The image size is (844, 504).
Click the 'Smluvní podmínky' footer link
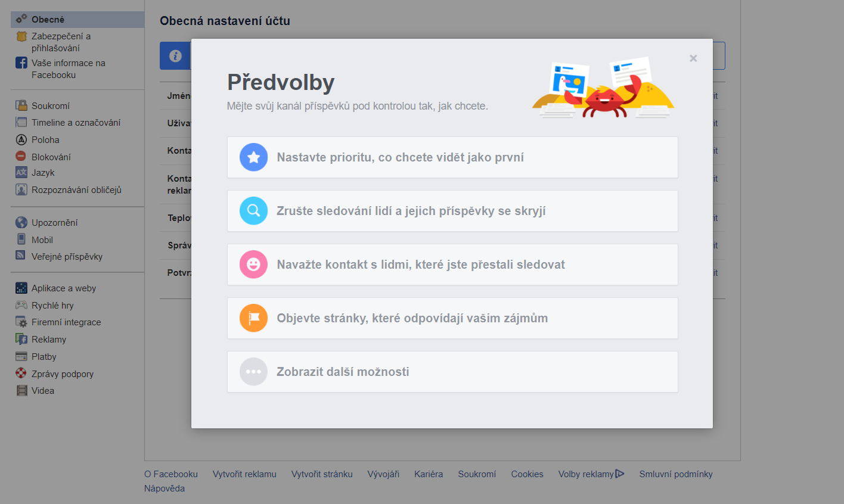pos(675,474)
